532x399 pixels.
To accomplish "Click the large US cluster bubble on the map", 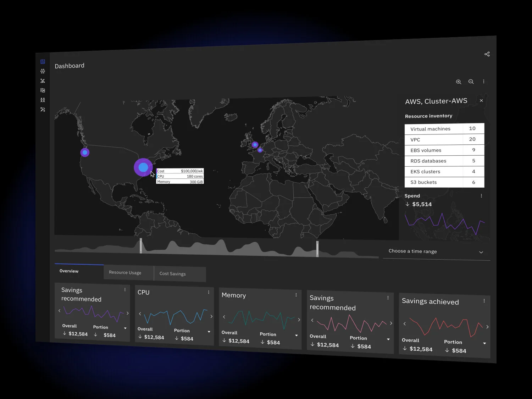I will click(143, 167).
